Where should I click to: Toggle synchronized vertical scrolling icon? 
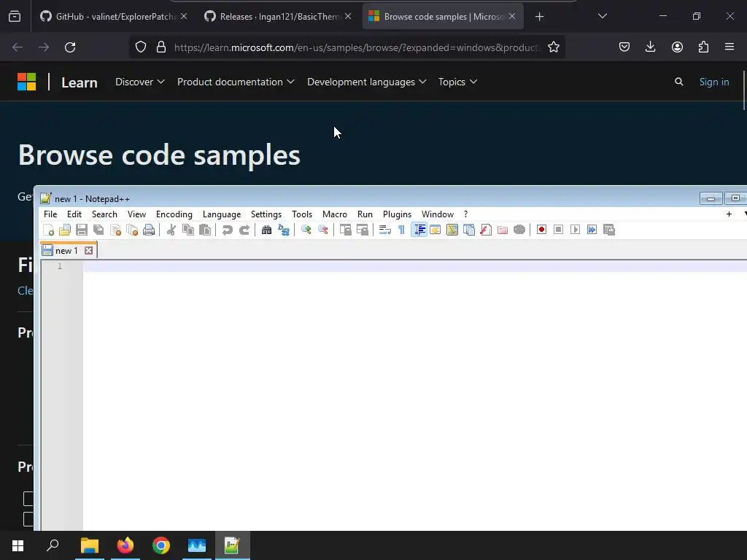tap(345, 230)
